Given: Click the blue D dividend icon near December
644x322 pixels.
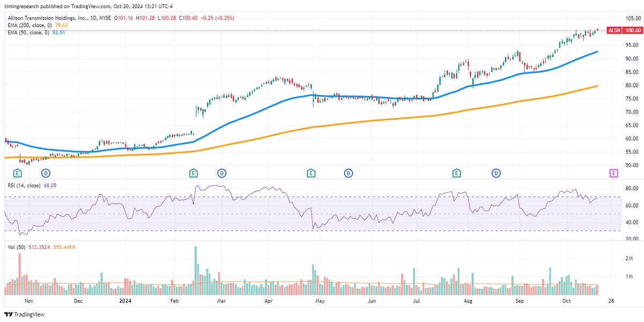Looking at the screenshot, I should 45,173.
